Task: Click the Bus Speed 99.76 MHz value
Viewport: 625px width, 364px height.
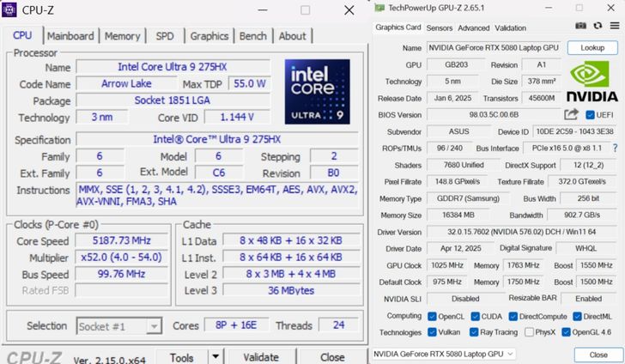Action: click(x=122, y=274)
